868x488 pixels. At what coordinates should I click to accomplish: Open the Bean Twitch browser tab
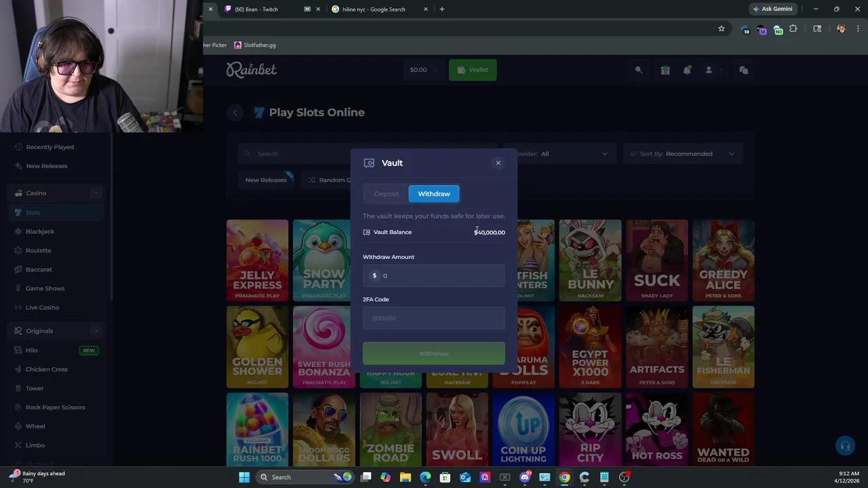click(x=256, y=9)
